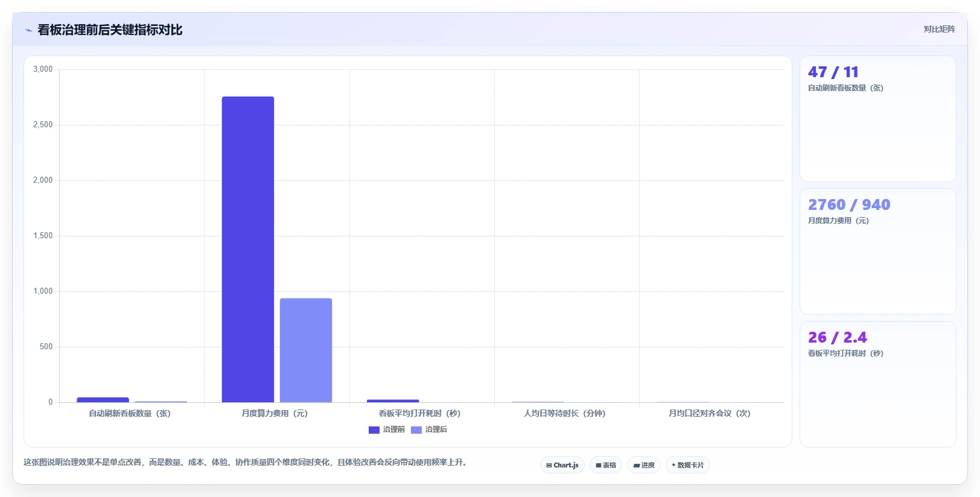Open the Chart.js chip
980x497 pixels.
[562, 465]
